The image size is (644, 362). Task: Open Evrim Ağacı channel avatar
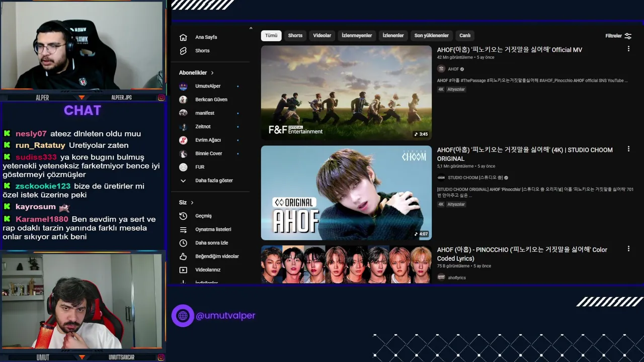pos(183,140)
